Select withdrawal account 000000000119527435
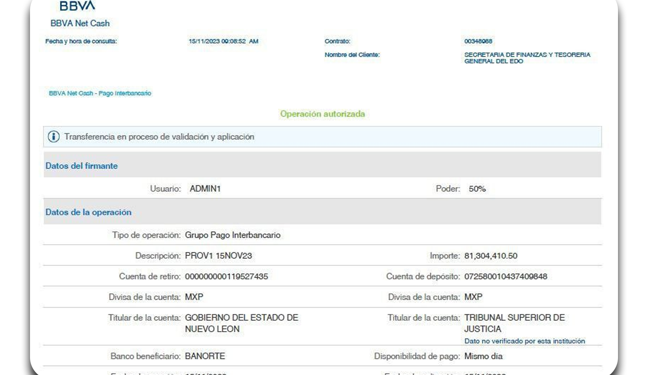Screen dimensions: 652x375 point(226,276)
